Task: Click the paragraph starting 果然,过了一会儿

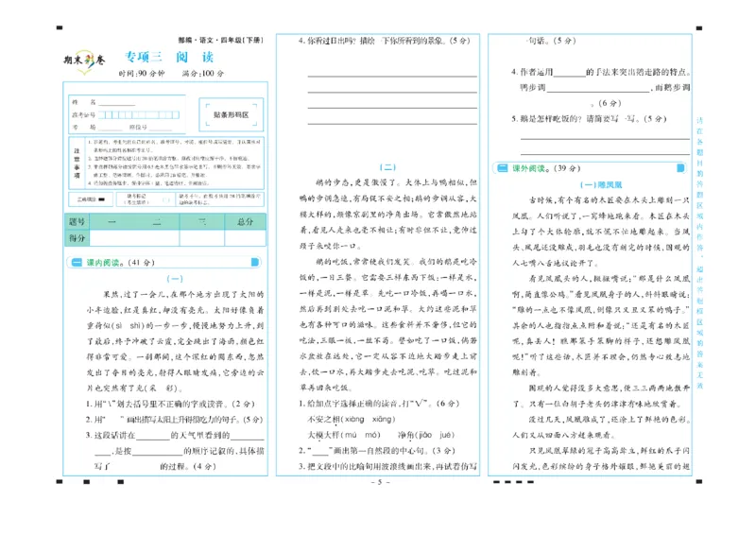Action: (x=175, y=341)
